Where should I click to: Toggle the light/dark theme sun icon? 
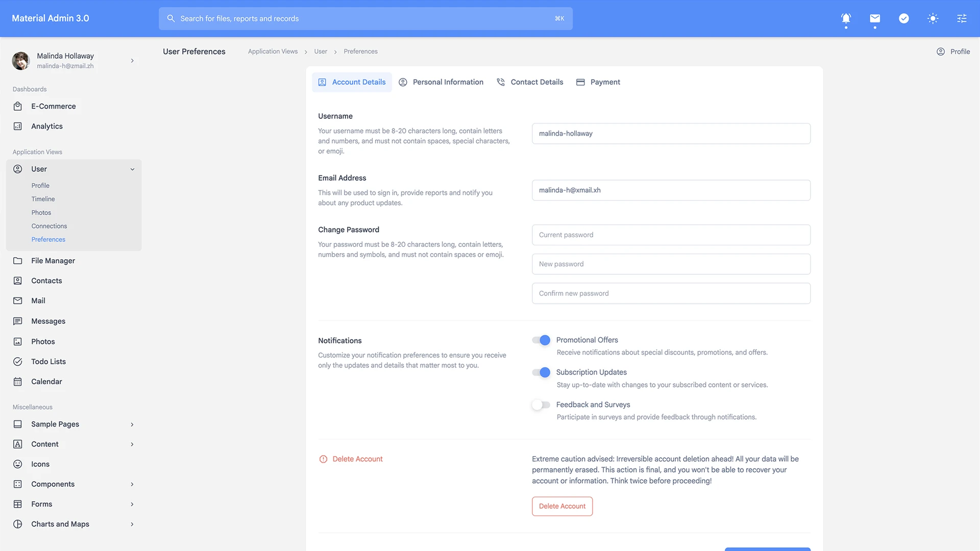(x=933, y=18)
